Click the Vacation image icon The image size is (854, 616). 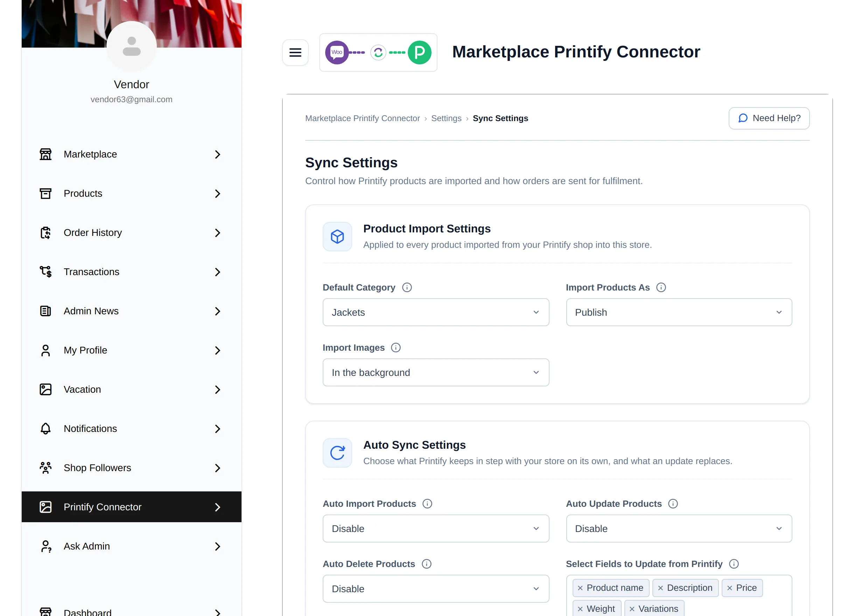(x=45, y=389)
